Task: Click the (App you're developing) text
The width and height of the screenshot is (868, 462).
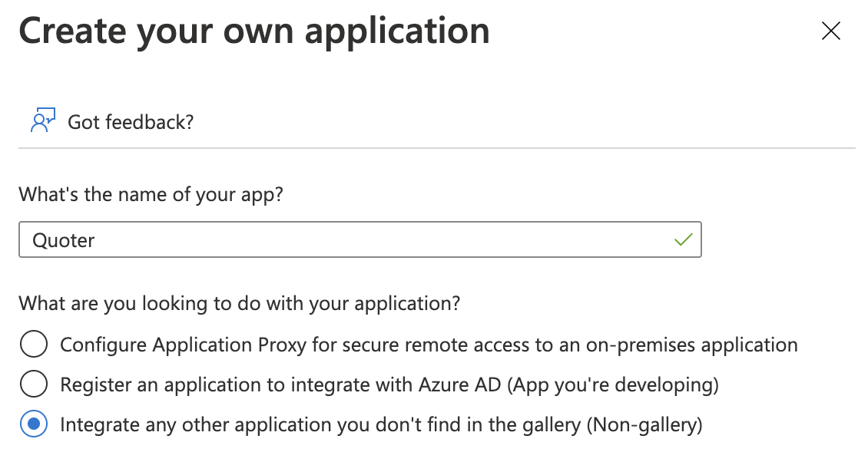Action: 613,384
